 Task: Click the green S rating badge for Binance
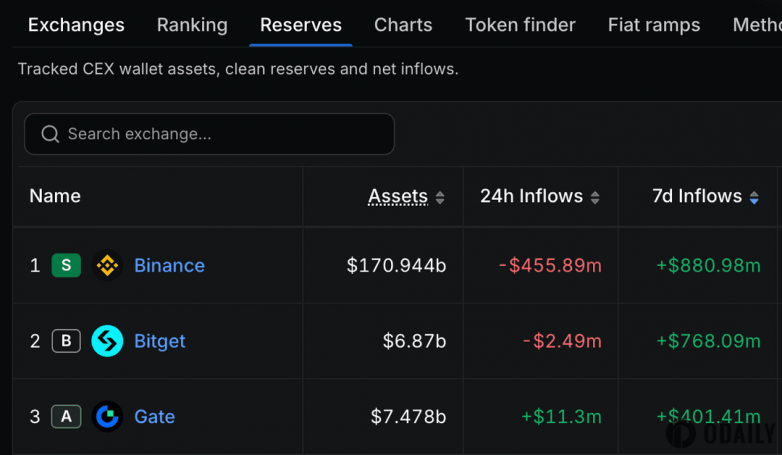pyautogui.click(x=66, y=265)
